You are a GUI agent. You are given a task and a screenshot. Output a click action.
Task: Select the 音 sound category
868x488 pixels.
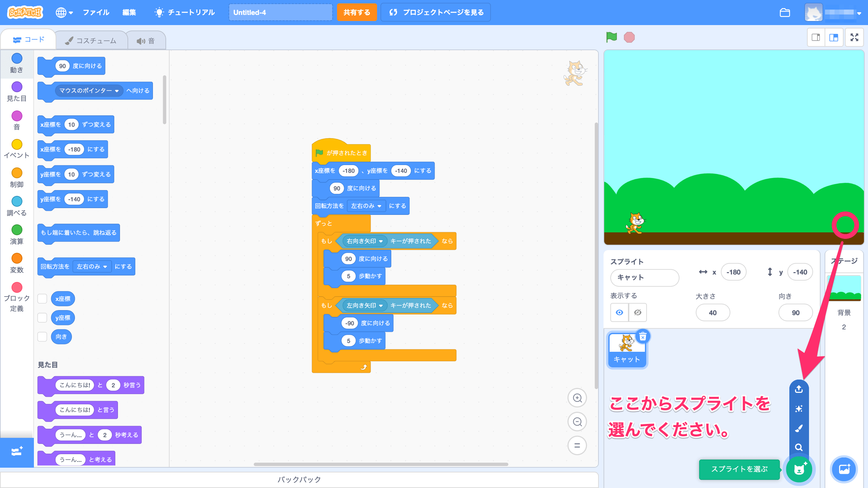(x=17, y=121)
